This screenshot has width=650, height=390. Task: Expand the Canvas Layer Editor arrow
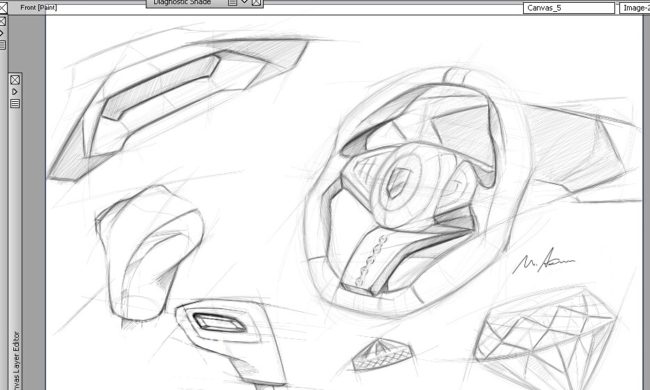pos(15,92)
